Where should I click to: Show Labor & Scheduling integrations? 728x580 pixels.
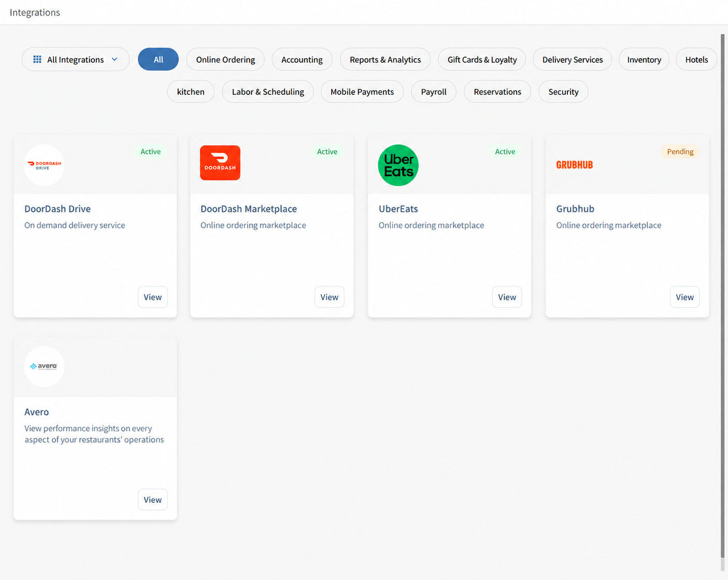[x=268, y=92]
